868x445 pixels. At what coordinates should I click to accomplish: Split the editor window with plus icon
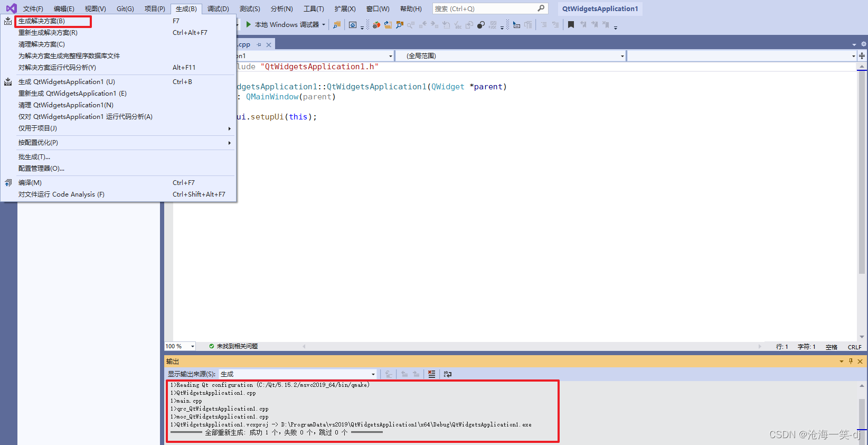click(x=862, y=55)
